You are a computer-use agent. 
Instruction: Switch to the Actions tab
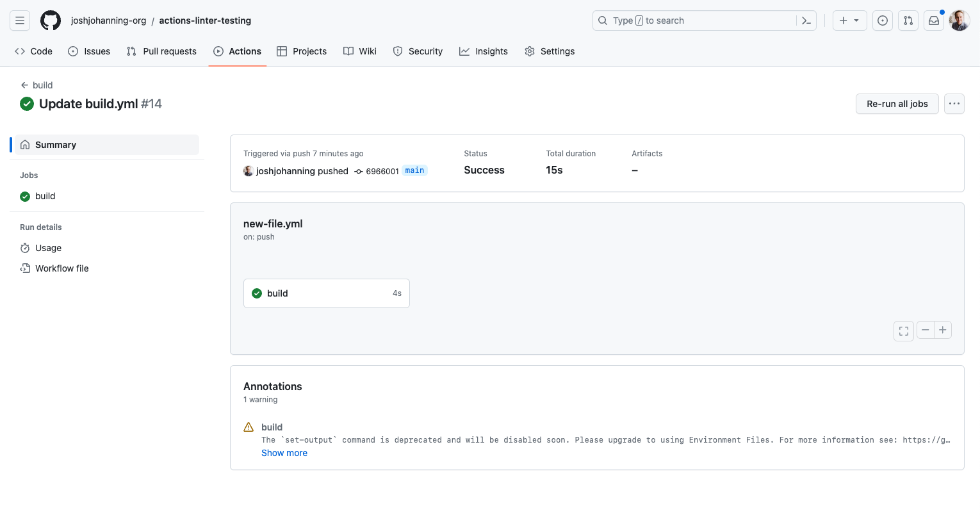pos(237,51)
